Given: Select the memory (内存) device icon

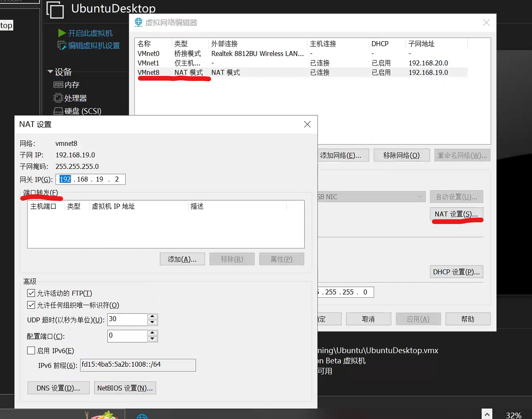Looking at the screenshot, I should [58, 85].
